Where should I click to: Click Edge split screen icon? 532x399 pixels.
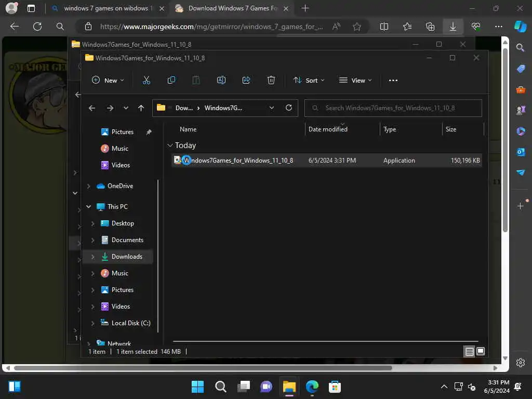[384, 26]
